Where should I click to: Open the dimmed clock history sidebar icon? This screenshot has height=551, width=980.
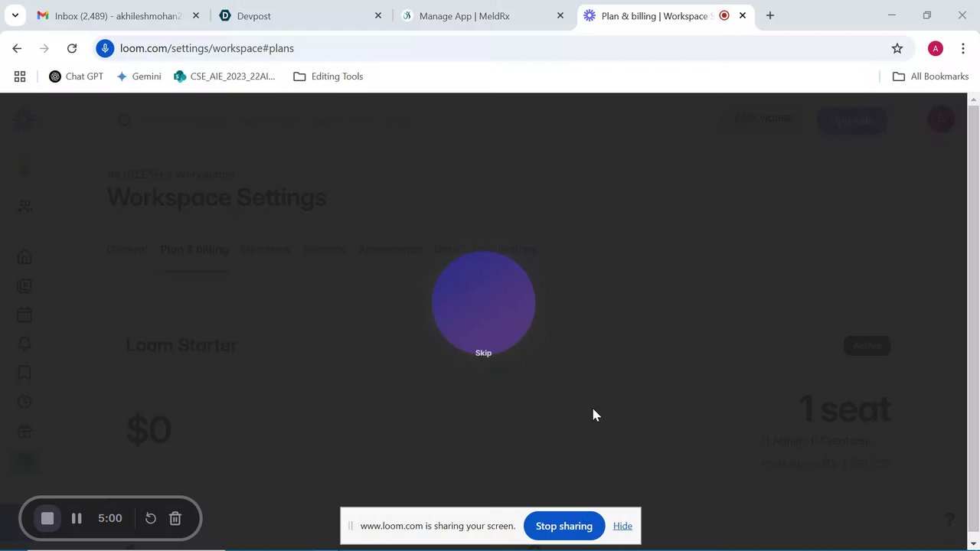coord(24,402)
